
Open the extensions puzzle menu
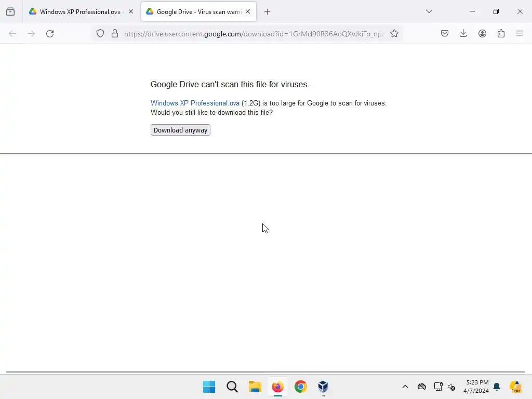(x=501, y=33)
